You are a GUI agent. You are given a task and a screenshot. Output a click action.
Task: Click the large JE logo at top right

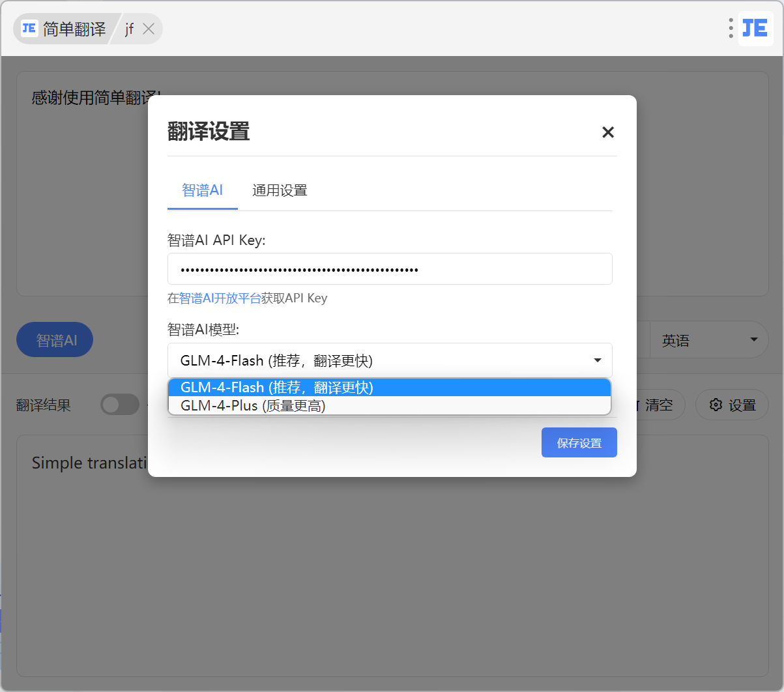click(755, 28)
